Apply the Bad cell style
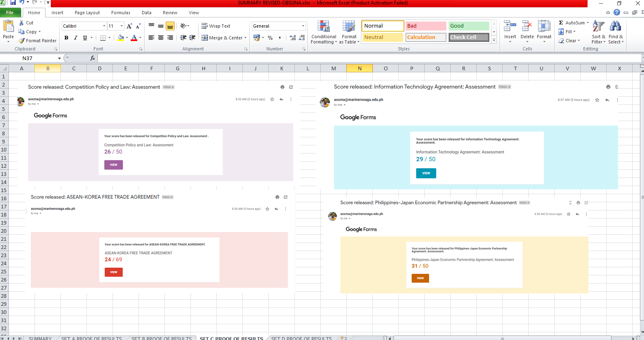 pyautogui.click(x=426, y=26)
